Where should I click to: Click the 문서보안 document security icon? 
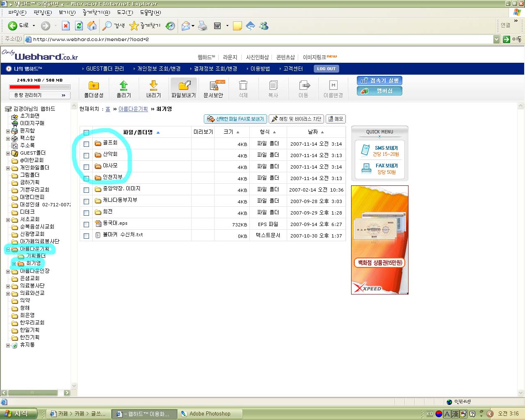point(214,86)
